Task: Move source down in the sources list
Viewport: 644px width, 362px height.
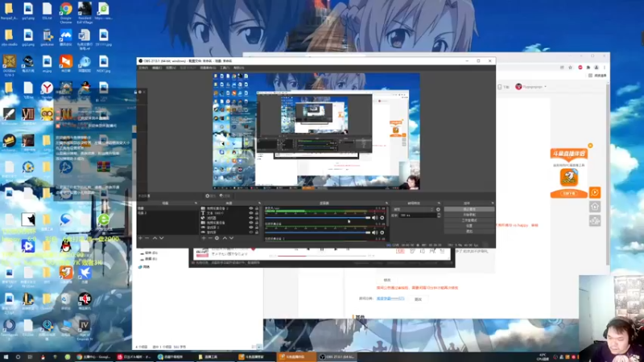Action: (231, 238)
